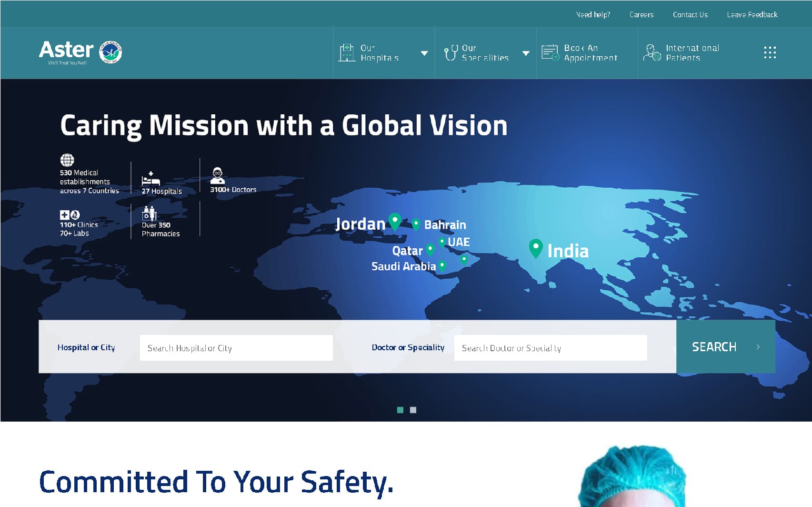Click the clinics icon above 110+ Clinics
The image size is (812, 507).
coord(70,215)
